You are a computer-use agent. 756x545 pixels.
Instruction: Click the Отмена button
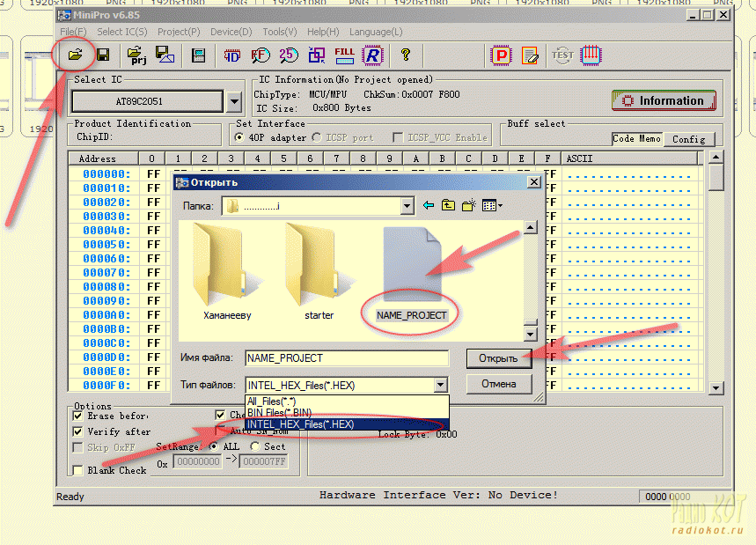pos(499,385)
